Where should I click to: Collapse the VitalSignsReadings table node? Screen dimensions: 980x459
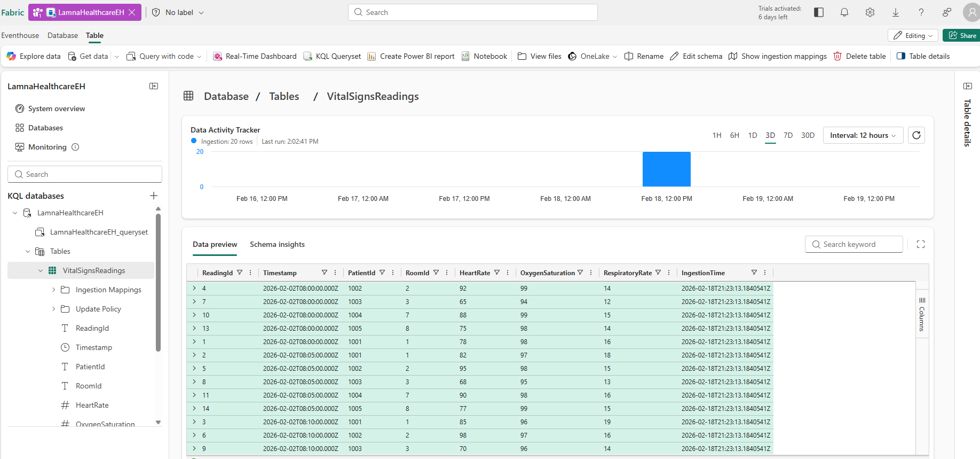point(41,270)
